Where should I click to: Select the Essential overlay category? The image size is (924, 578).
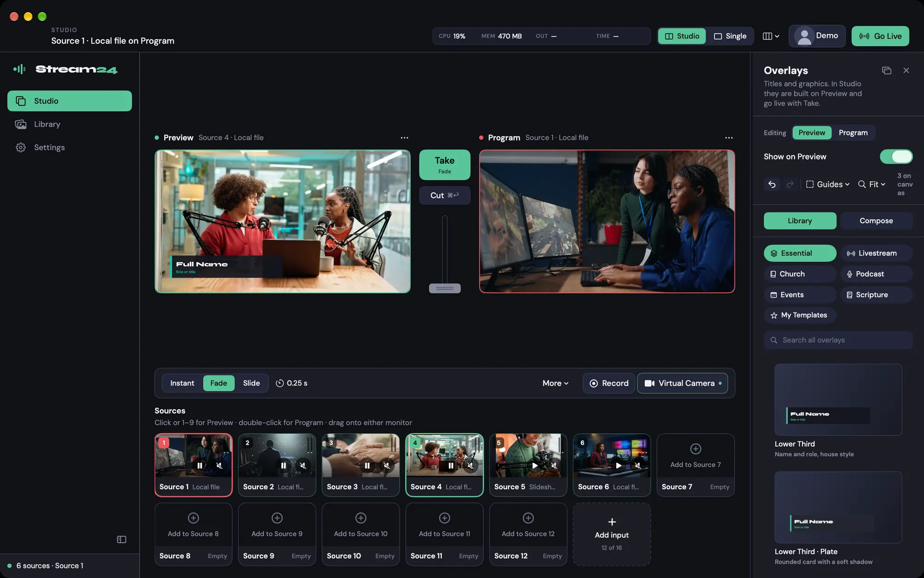[800, 253]
